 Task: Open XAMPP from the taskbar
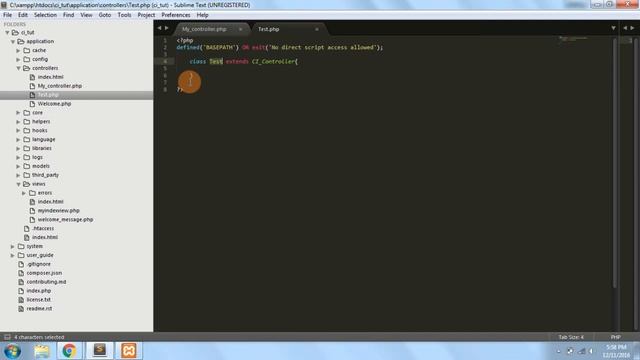tap(129, 351)
